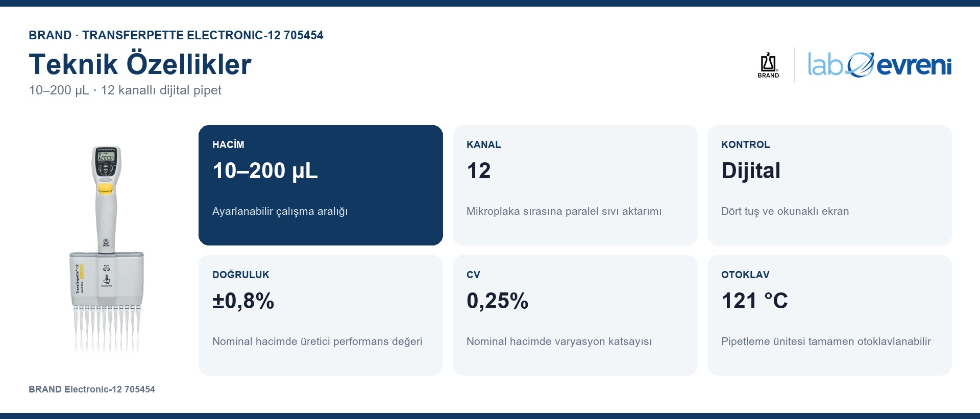Click Mikroplaka sırasına paralel sıvı aktarımı text
Viewport: 980px width, 419px height.
(x=564, y=211)
